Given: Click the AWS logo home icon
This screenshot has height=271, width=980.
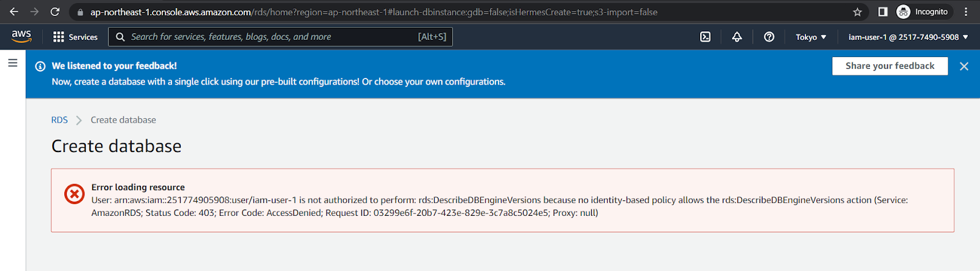Looking at the screenshot, I should [x=21, y=37].
